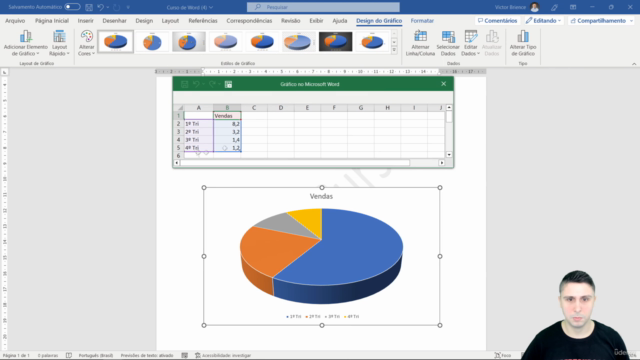The image size is (640, 360).
Task: Click the Save icon in title bar
Action: 89,7
